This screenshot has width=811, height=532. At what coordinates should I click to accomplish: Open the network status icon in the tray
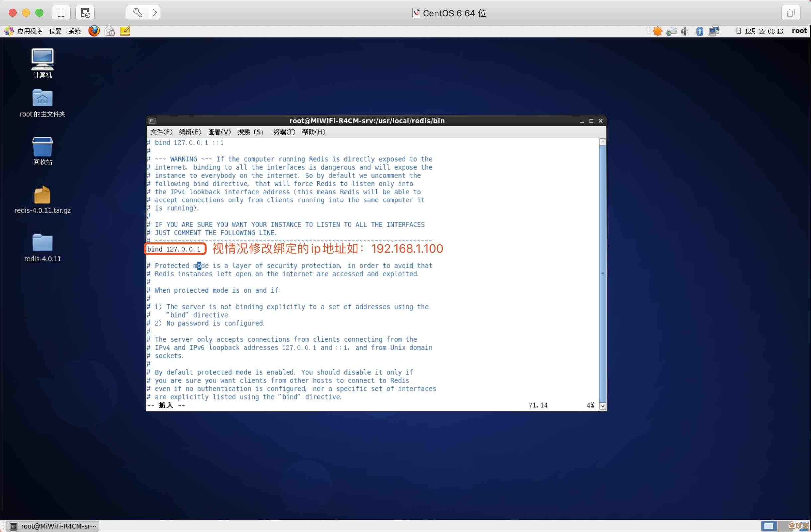coord(672,31)
